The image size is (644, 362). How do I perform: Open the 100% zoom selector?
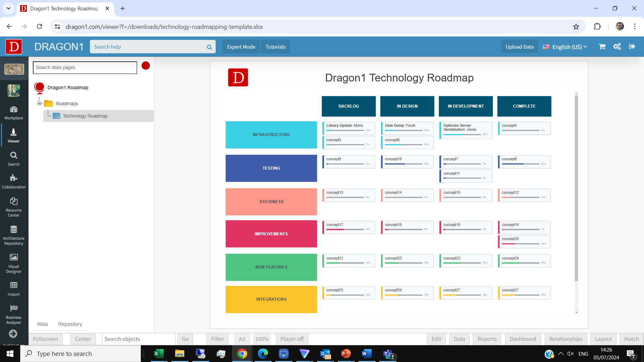262,339
